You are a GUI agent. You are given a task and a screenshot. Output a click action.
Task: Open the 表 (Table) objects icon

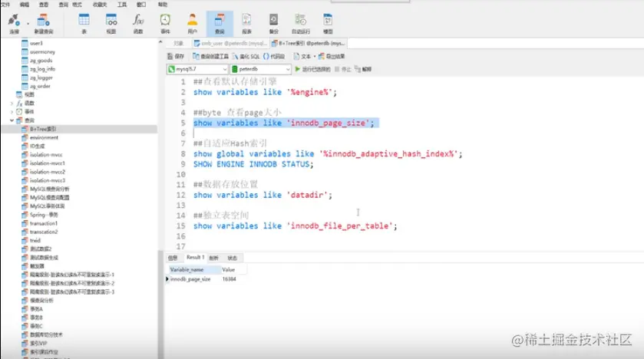click(84, 23)
